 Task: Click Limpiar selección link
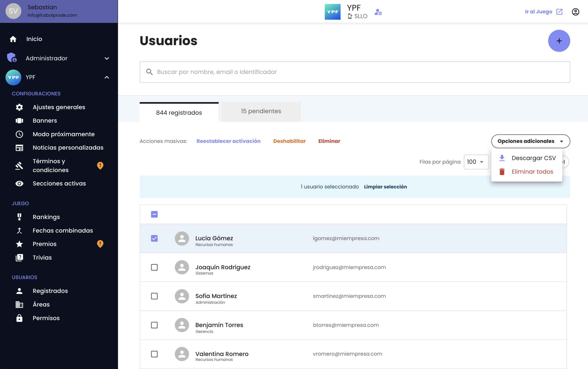click(385, 187)
